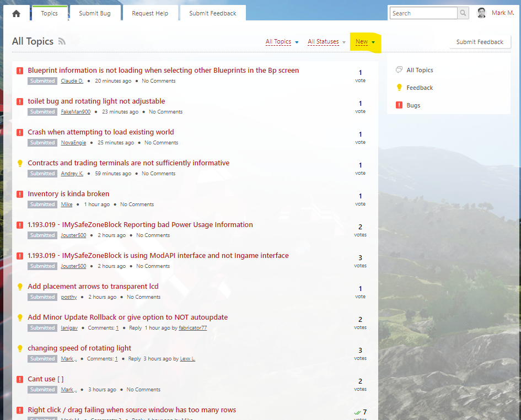The image size is (521, 420).
Task: Open 'Crash when attempting to load existing world' topic
Action: pyautogui.click(x=101, y=132)
